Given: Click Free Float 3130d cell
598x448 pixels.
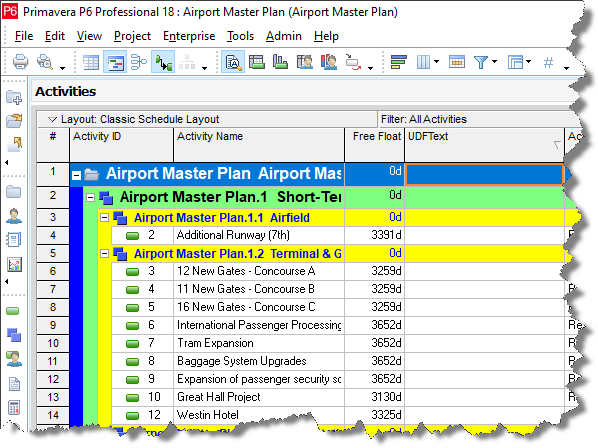Looking at the screenshot, I should 375,397.
